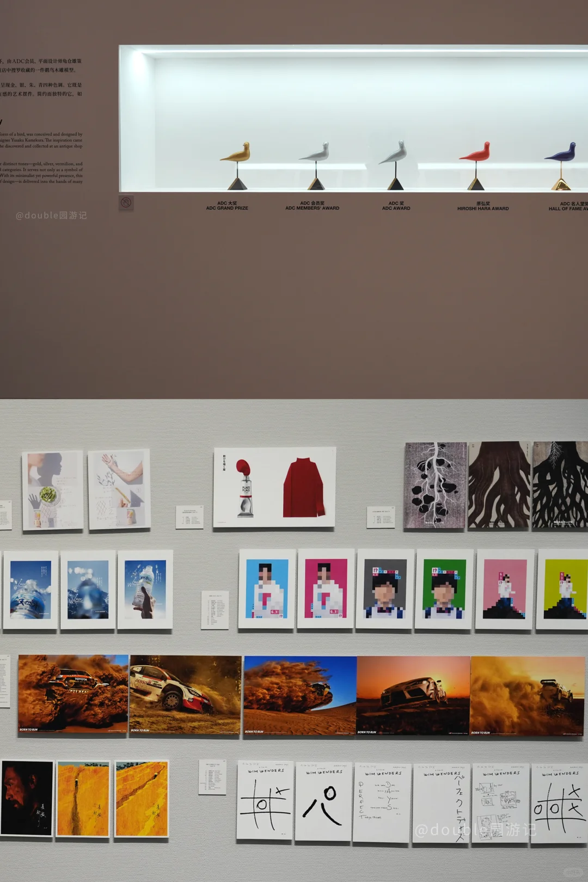Select the Wim Wenders vertical katakana poster
Image resolution: width=588 pixels, height=882 pixels.
pos(440,803)
